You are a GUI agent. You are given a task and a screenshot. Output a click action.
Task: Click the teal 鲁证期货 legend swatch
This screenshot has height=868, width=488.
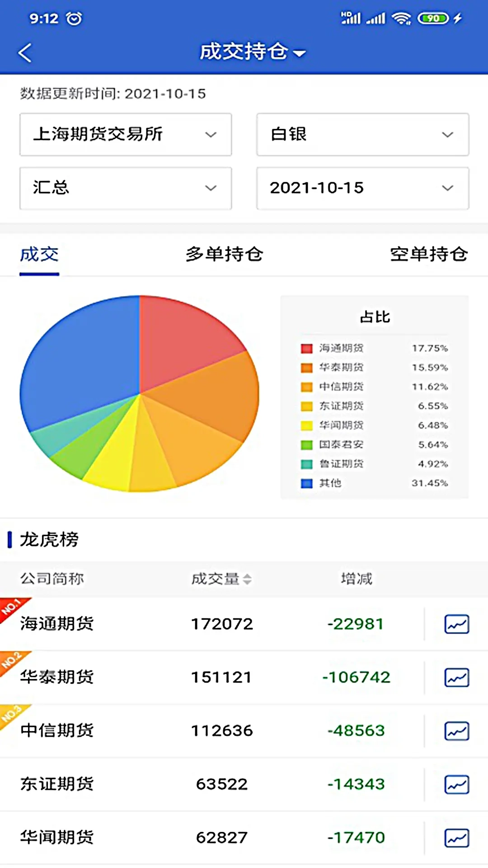(x=307, y=464)
